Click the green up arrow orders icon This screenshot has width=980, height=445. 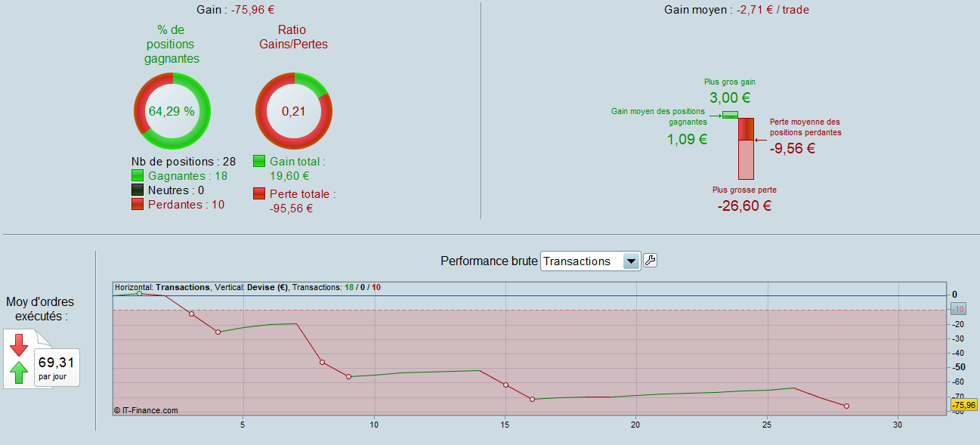pos(19,372)
